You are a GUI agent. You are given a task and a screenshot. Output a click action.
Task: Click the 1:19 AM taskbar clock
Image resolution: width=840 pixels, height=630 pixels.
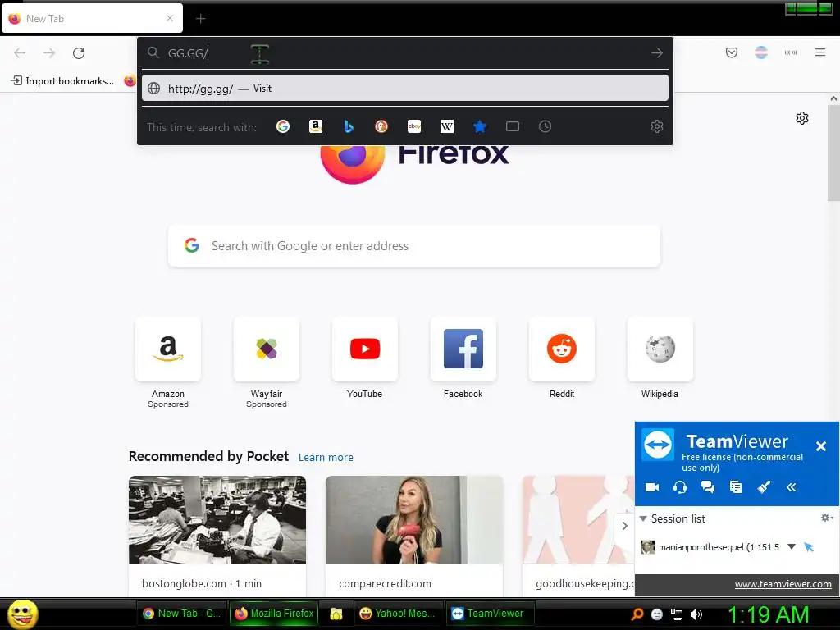pos(768,614)
